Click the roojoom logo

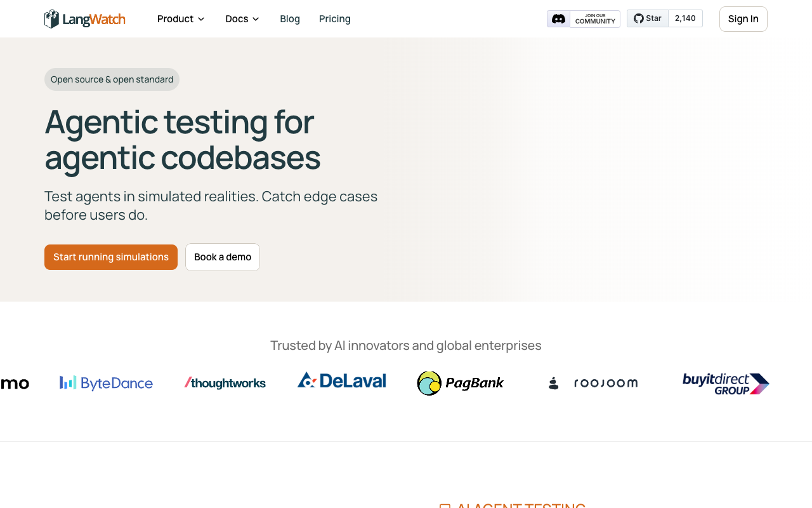click(x=593, y=383)
